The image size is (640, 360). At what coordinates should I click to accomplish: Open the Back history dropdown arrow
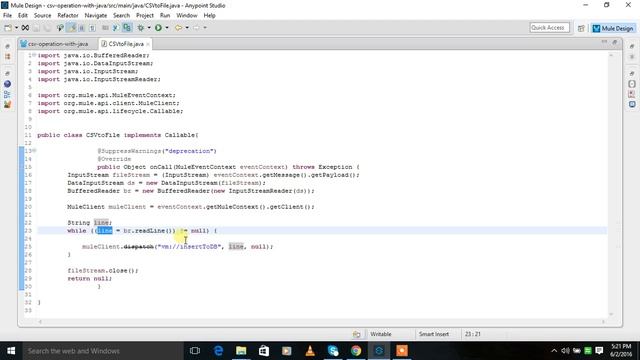pyautogui.click(x=187, y=28)
